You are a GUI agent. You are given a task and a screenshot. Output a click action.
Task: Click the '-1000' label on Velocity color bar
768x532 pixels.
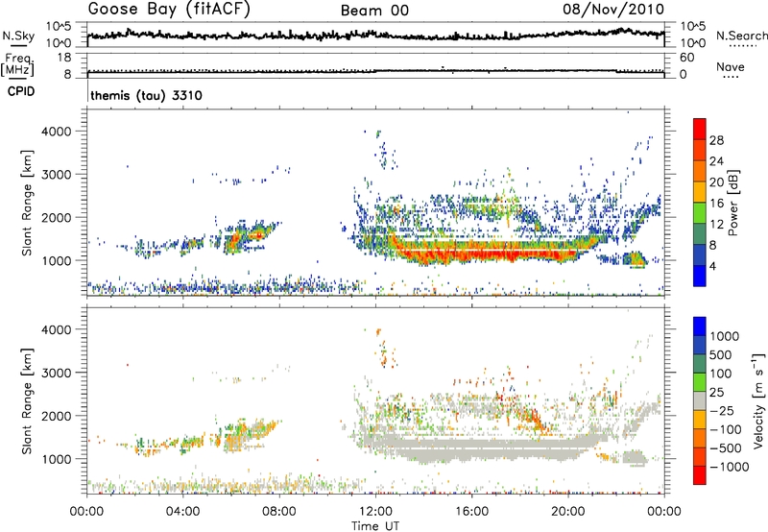pyautogui.click(x=730, y=467)
